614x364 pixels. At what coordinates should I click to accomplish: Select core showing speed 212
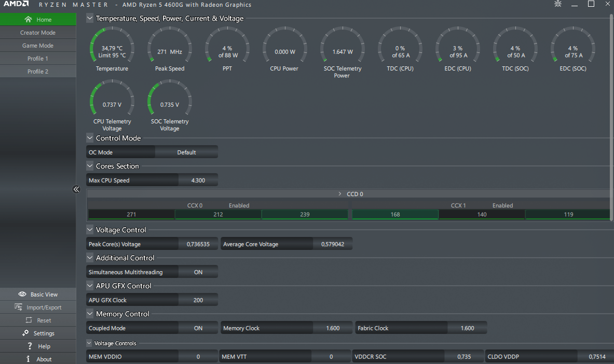[x=218, y=215]
